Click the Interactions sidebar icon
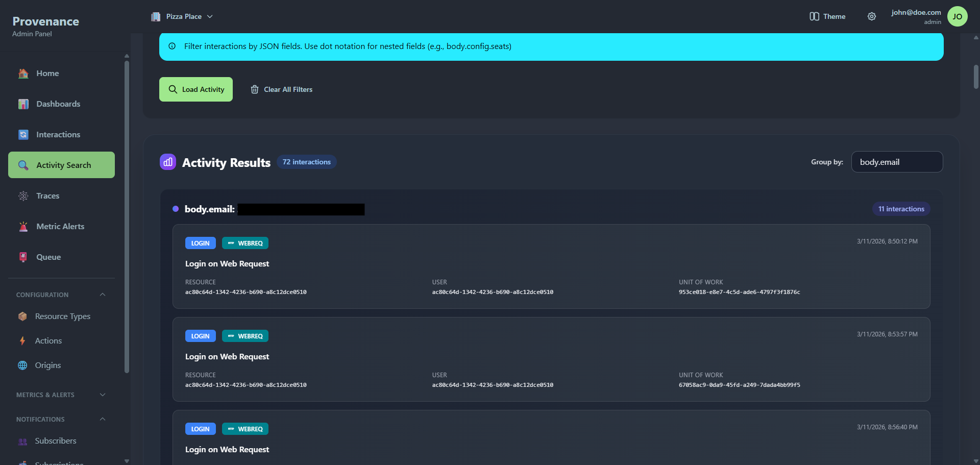980x465 pixels. pos(23,135)
